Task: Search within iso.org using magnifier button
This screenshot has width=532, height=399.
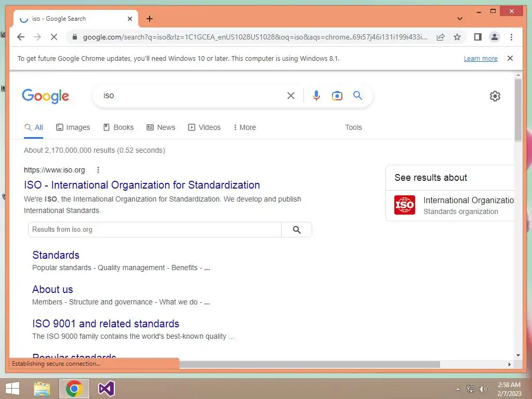Action: point(297,230)
